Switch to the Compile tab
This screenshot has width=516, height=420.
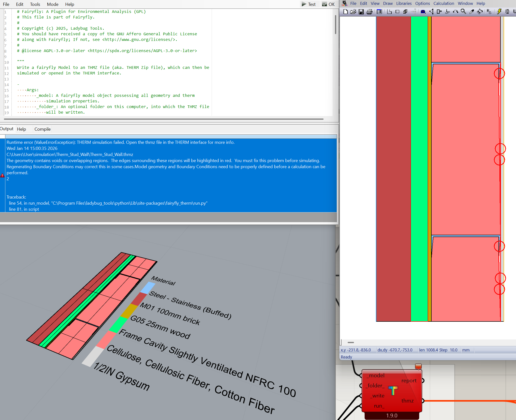(42, 129)
